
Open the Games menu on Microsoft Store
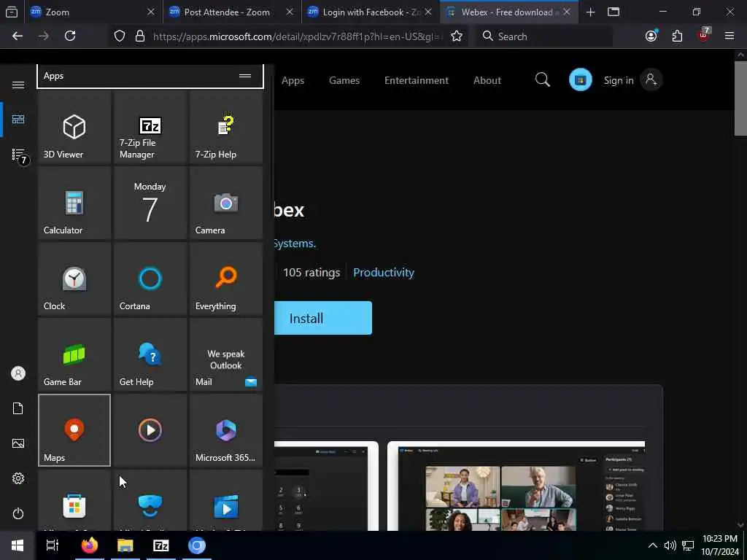[x=344, y=80]
